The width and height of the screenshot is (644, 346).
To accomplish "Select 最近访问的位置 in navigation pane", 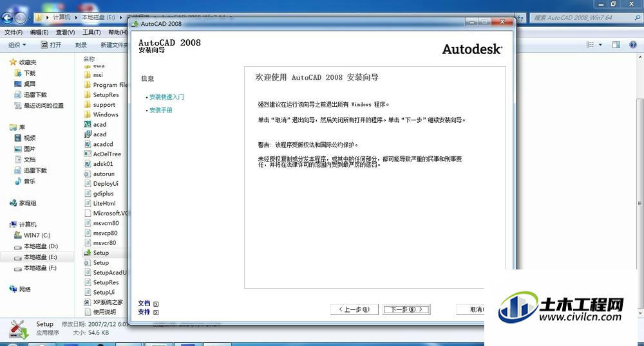I will (x=39, y=105).
